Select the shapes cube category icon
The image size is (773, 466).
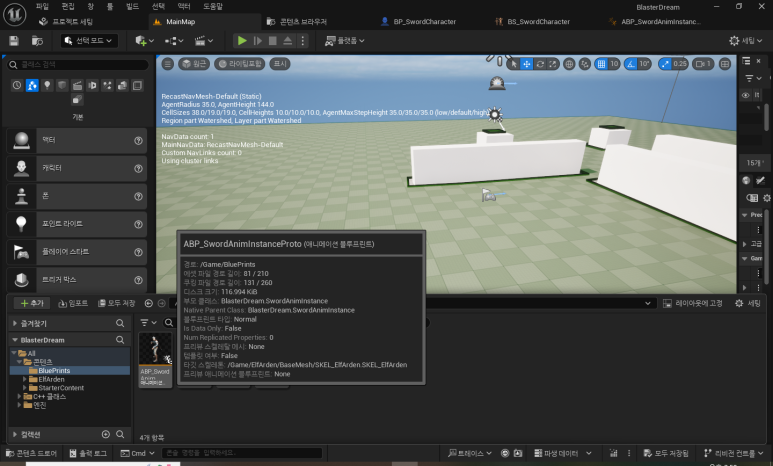click(62, 85)
